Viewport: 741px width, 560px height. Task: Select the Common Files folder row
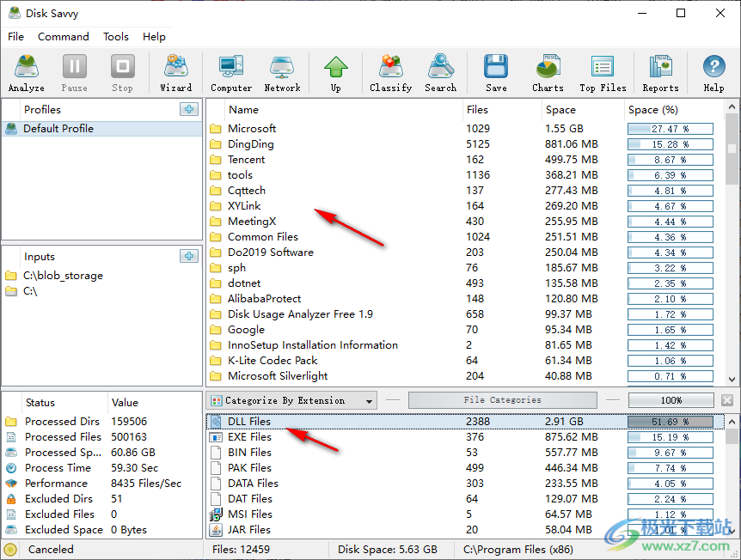tap(465, 237)
